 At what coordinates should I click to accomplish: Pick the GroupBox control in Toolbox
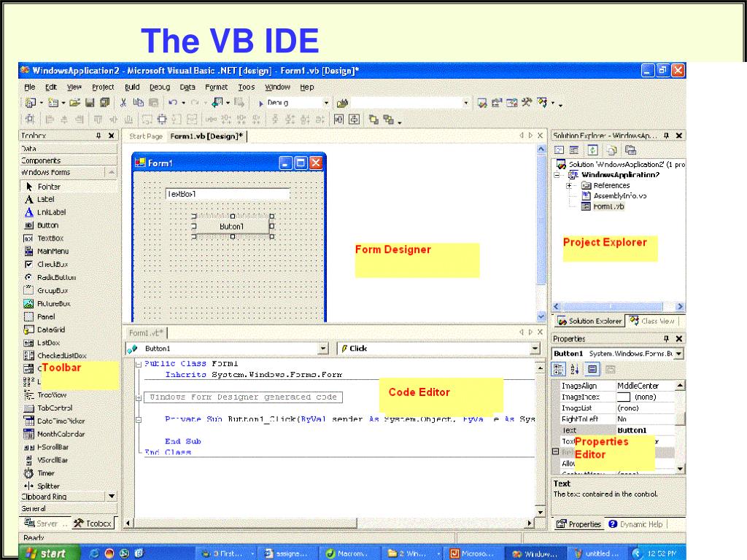(46, 290)
